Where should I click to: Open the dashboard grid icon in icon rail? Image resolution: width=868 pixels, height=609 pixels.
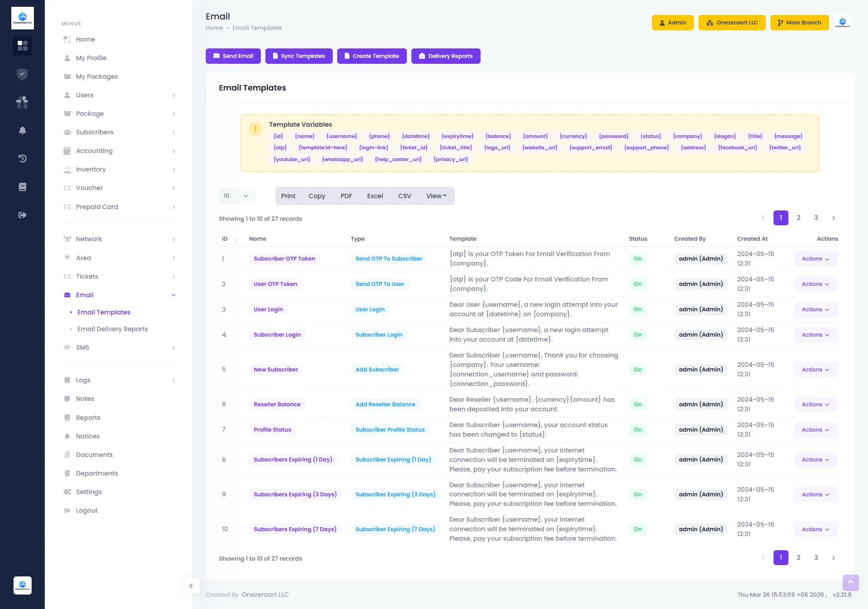[x=22, y=46]
